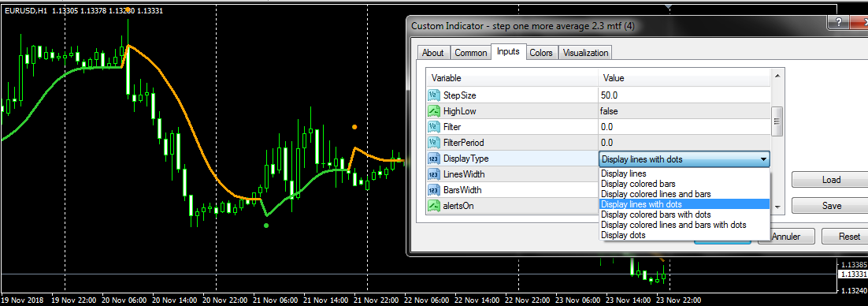
Task: Switch to the Colors tab
Action: [x=541, y=53]
